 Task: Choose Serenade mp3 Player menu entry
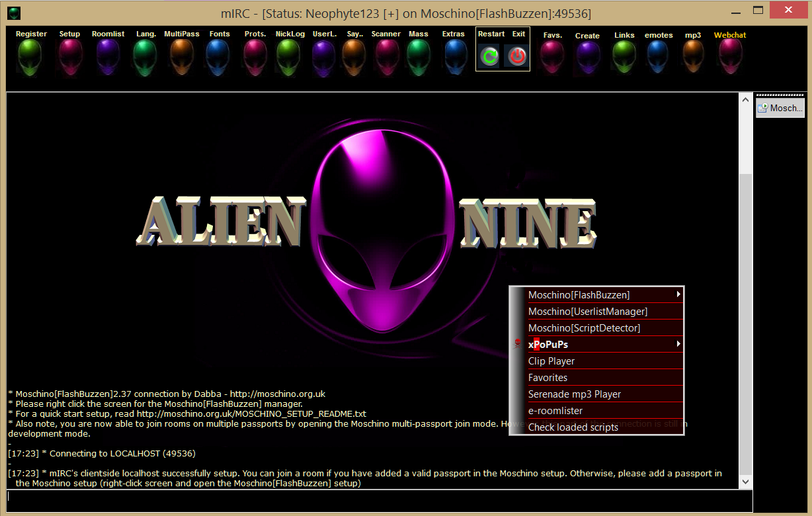pos(575,394)
